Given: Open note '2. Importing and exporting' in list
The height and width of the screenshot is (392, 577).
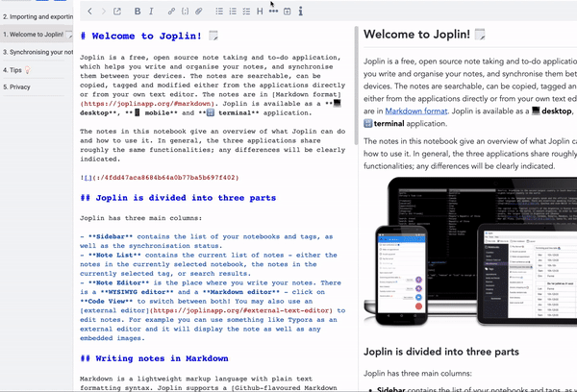Looking at the screenshot, I should (x=37, y=17).
